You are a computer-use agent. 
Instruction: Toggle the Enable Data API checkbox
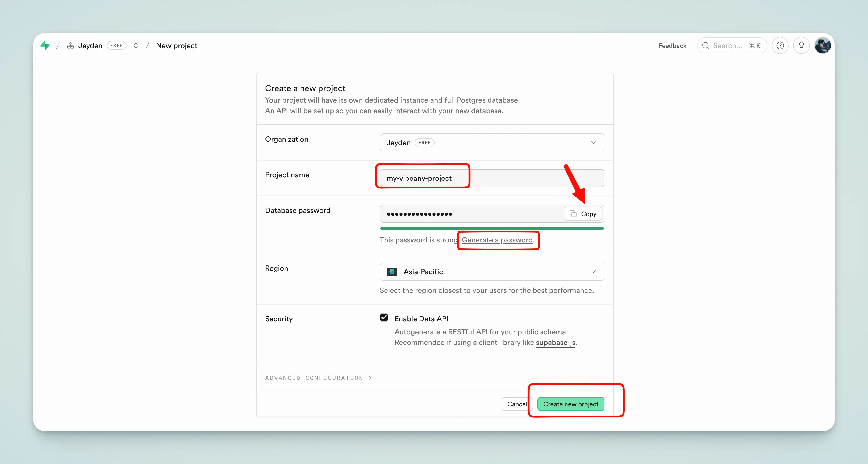point(384,318)
